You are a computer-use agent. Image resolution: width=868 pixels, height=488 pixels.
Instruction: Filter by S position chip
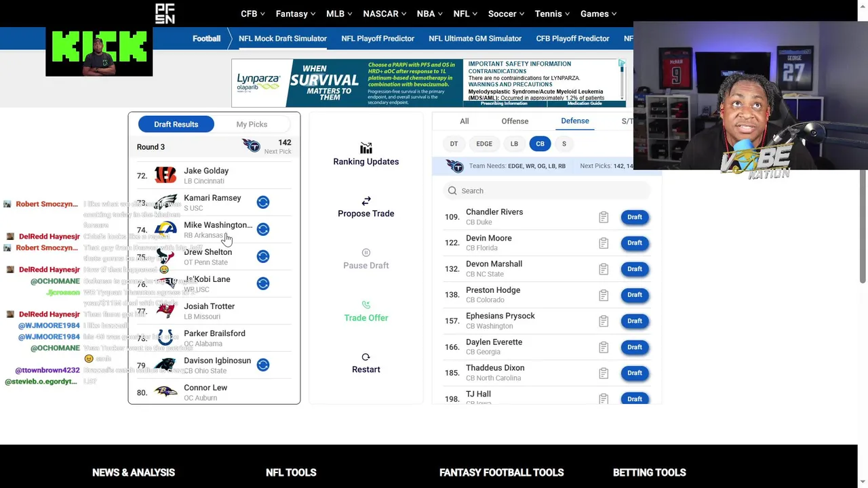pos(564,144)
